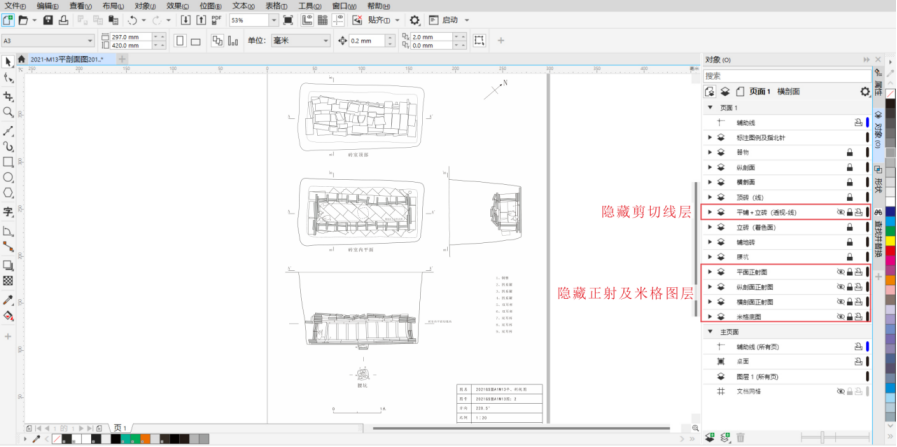The image size is (897, 447).
Task: Select the Eyedropper tool in toolbox
Action: tap(8, 299)
